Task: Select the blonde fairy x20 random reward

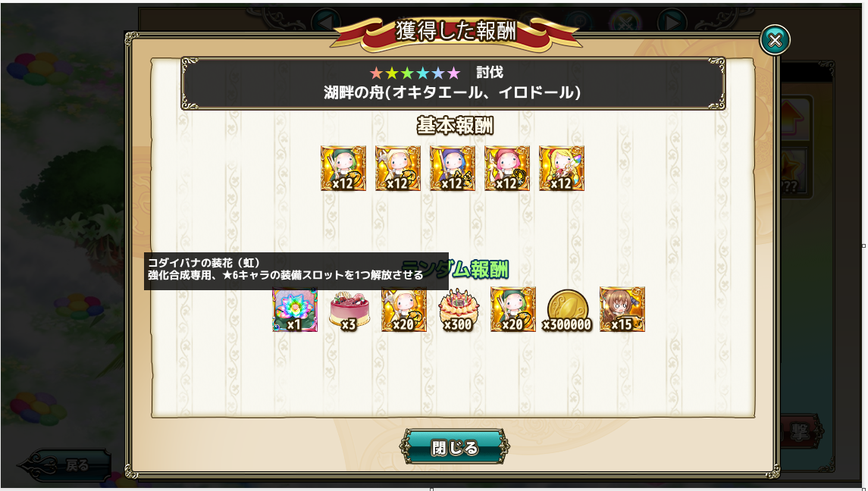Action: 404,309
